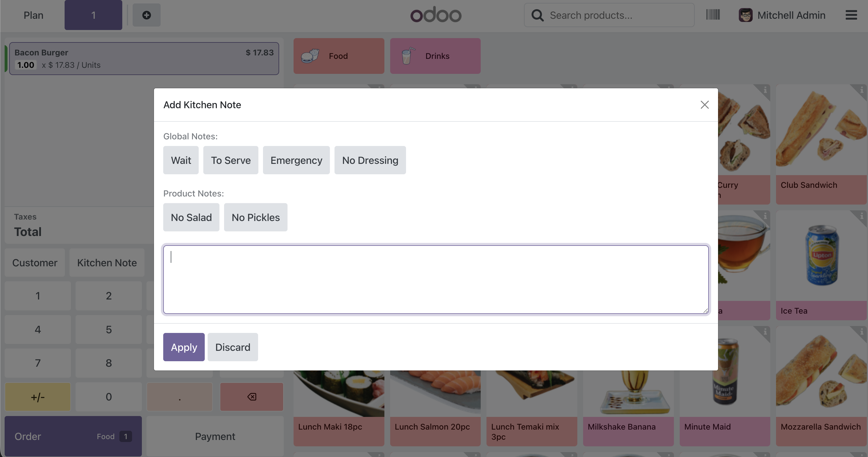Toggle sign with +/- key
Screen dimensions: 868x457
coord(38,397)
